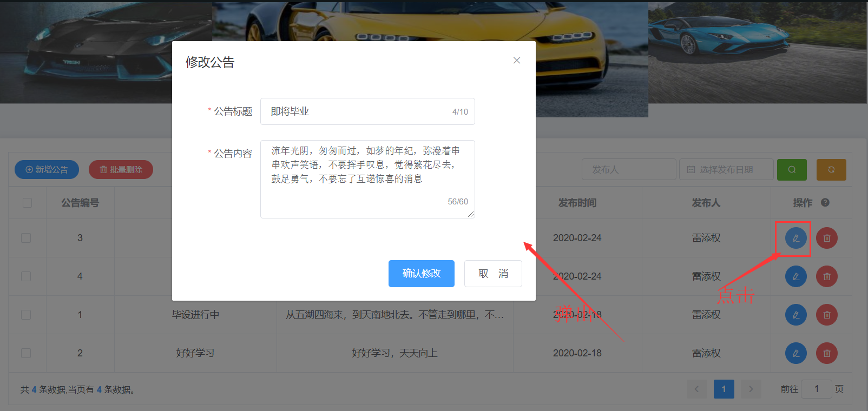This screenshot has width=868, height=411.
Task: Click the edit icon for announcement 2
Action: (x=795, y=353)
